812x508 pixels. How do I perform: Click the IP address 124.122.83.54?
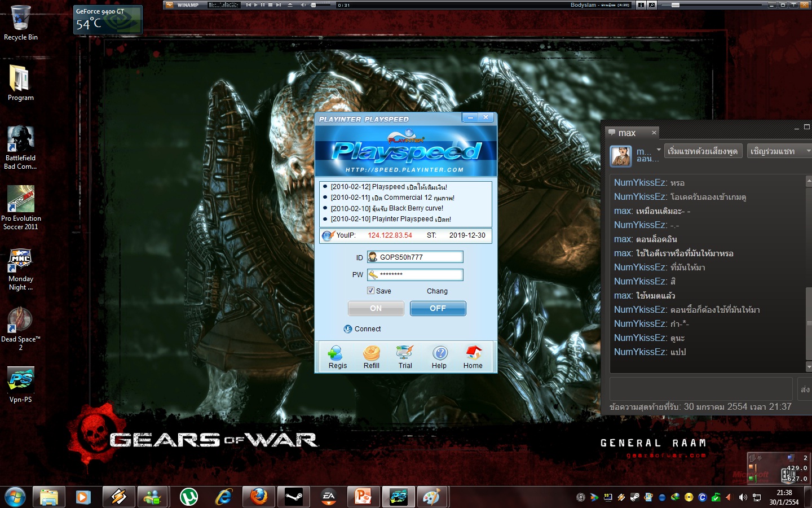click(x=390, y=235)
